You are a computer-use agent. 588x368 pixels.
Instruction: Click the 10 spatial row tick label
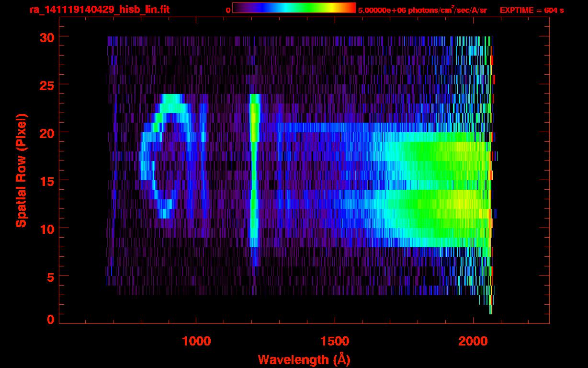pyautogui.click(x=46, y=229)
